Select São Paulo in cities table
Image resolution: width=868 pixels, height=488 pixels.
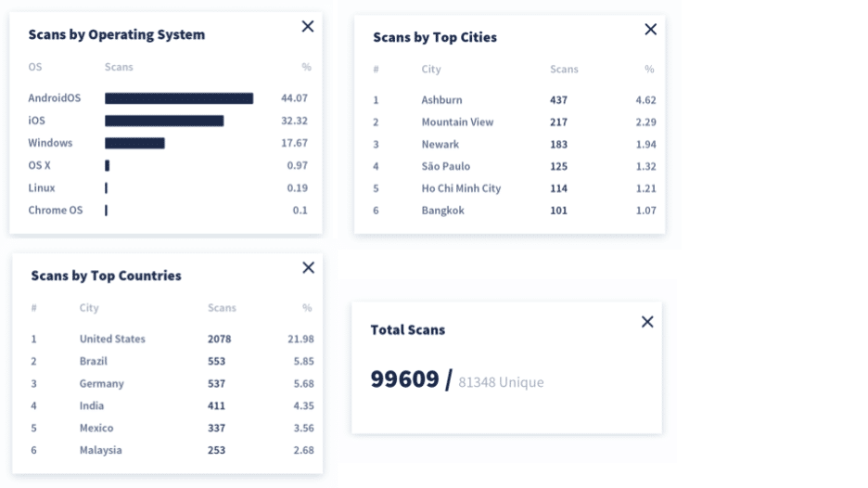pyautogui.click(x=446, y=166)
